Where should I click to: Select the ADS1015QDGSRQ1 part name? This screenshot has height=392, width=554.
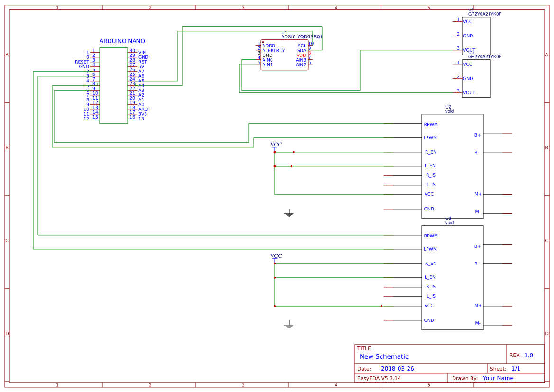(302, 37)
